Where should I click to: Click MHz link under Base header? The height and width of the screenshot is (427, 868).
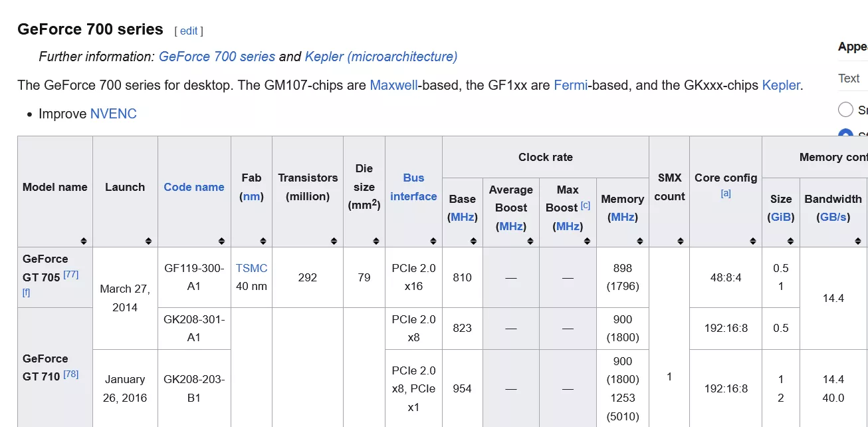pos(462,217)
